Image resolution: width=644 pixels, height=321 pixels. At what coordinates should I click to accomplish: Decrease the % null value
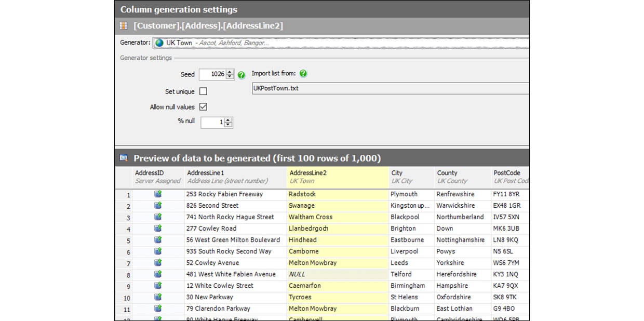[x=228, y=125]
